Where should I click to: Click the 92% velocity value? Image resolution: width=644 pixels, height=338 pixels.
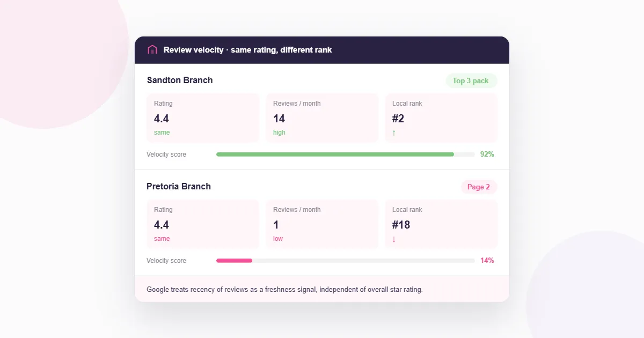[487, 154]
